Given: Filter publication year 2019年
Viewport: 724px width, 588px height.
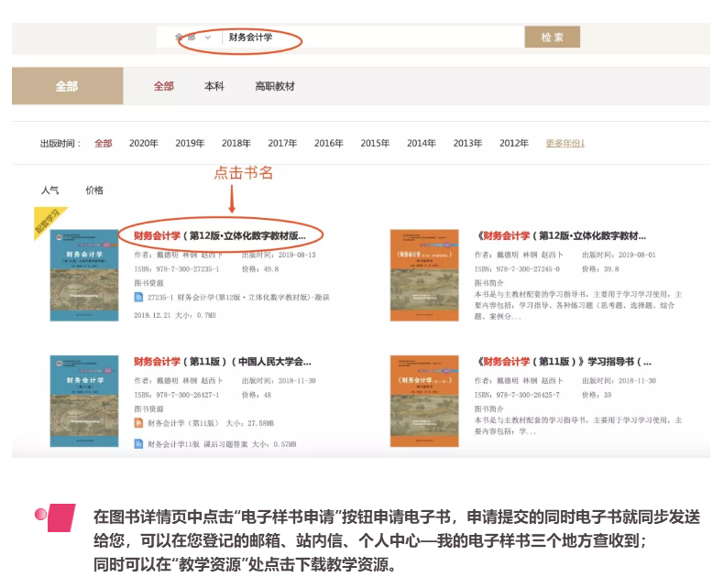Looking at the screenshot, I should tap(190, 143).
